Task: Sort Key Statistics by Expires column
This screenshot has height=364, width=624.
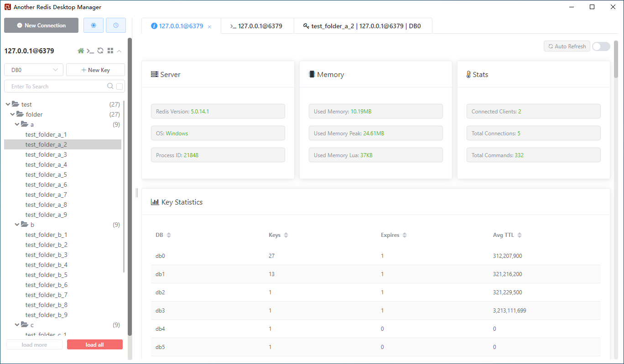Action: point(405,235)
